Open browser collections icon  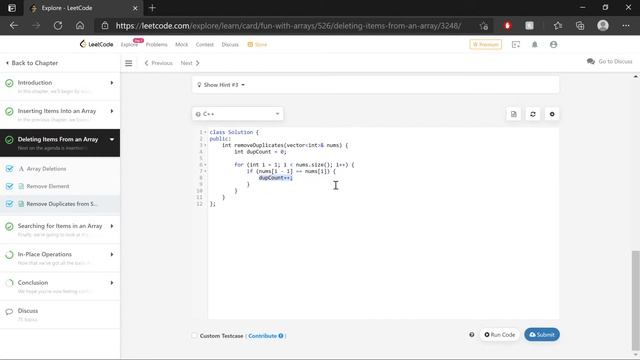tap(580, 26)
